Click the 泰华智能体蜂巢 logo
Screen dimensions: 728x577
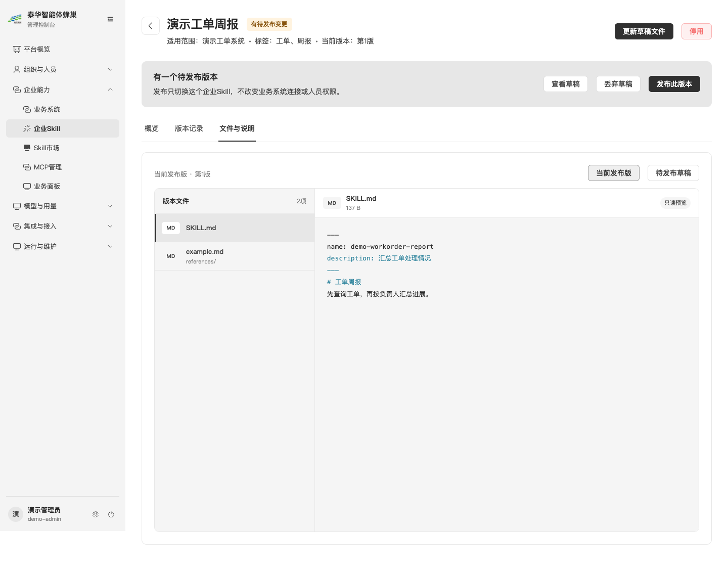tap(15, 19)
